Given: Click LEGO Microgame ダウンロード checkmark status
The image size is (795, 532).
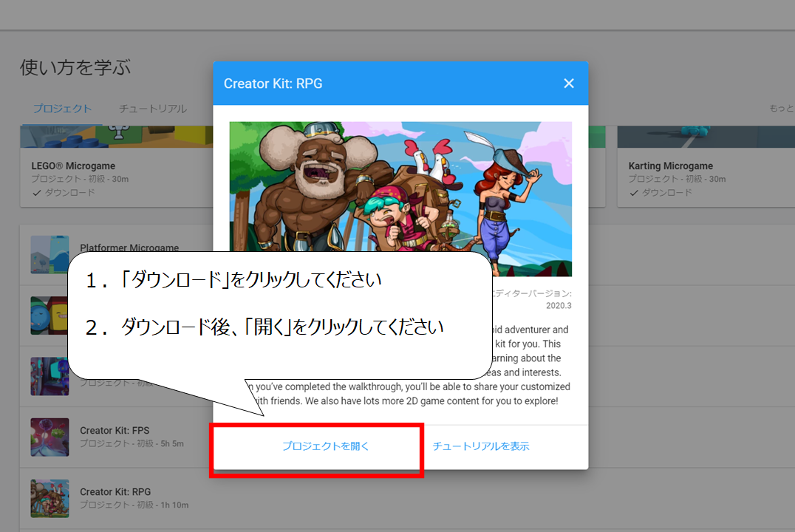Looking at the screenshot, I should [64, 193].
